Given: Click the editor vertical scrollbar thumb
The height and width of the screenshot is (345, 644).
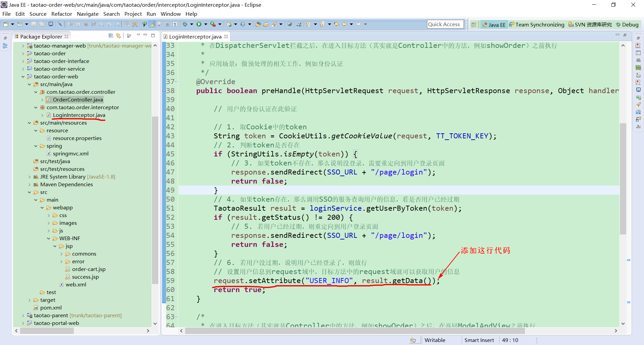Looking at the screenshot, I should tap(623, 179).
